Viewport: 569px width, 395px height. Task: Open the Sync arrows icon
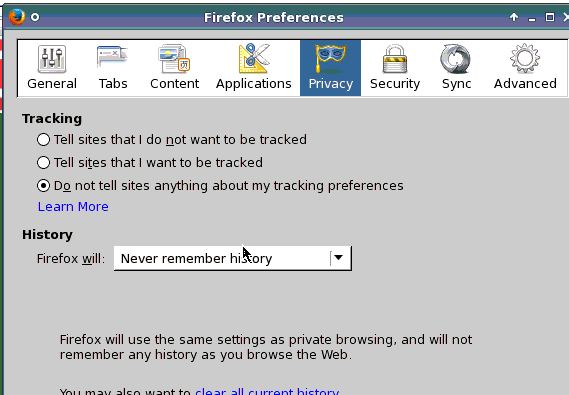tap(456, 59)
